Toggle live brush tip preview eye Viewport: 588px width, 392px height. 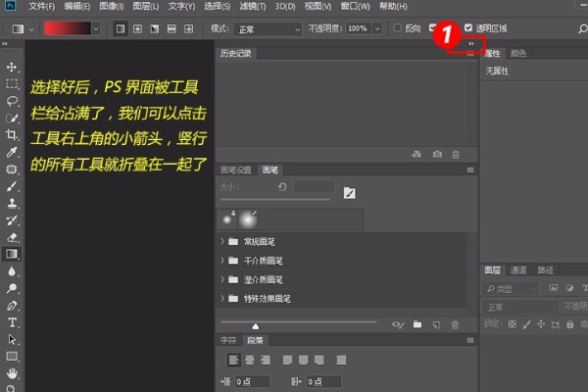398,324
